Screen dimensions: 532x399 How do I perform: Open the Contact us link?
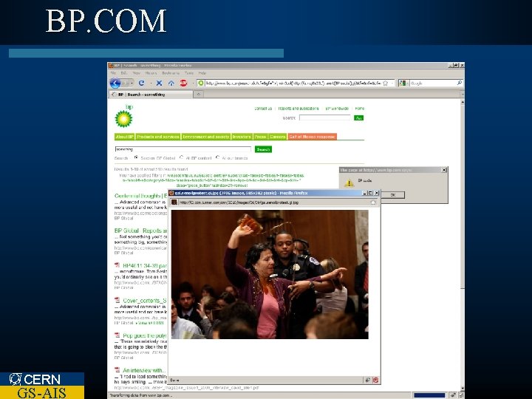pos(263,109)
